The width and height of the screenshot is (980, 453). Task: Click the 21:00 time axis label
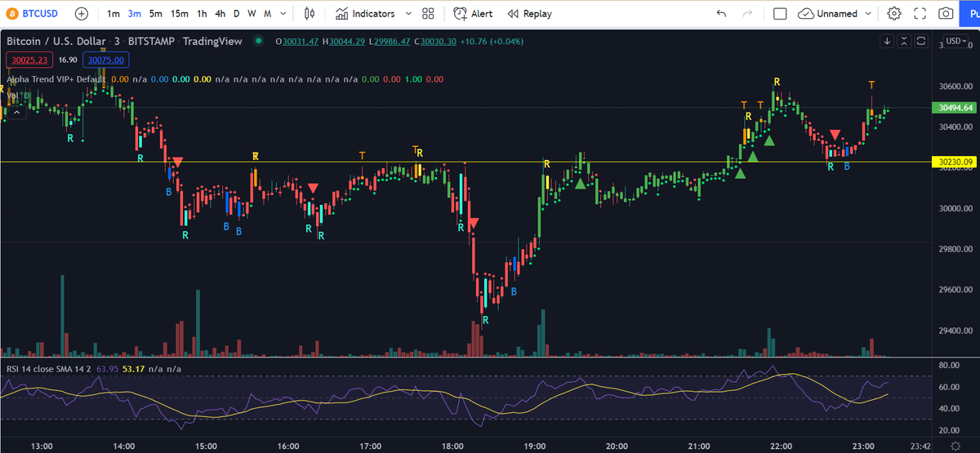click(698, 446)
